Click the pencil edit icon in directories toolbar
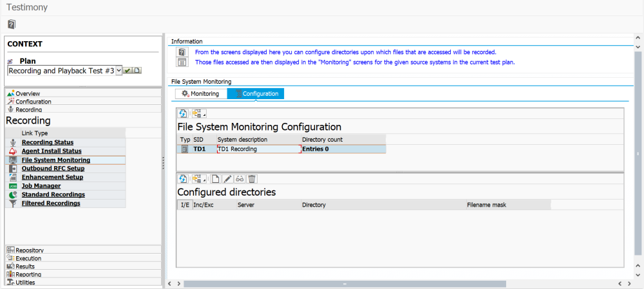This screenshot has height=289, width=644. pos(228,179)
